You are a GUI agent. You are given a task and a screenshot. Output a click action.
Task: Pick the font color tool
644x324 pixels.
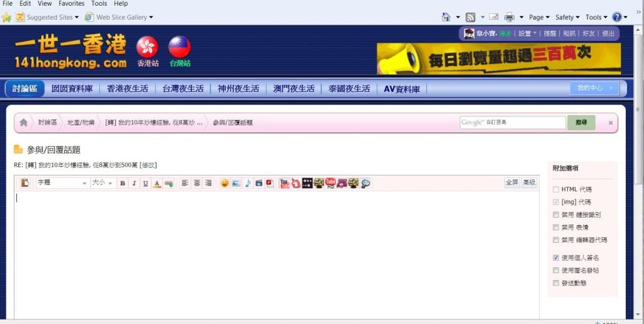pos(157,183)
